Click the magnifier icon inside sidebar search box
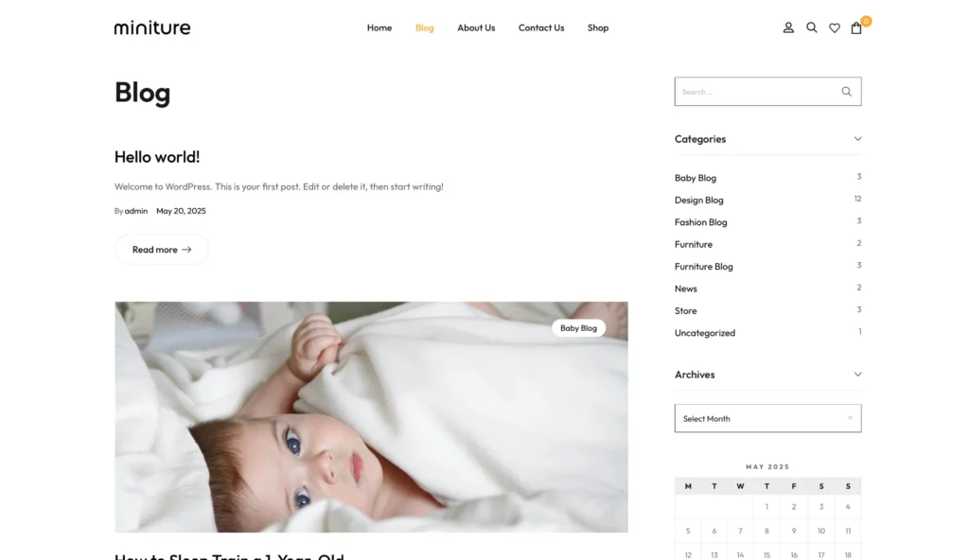 pyautogui.click(x=846, y=92)
